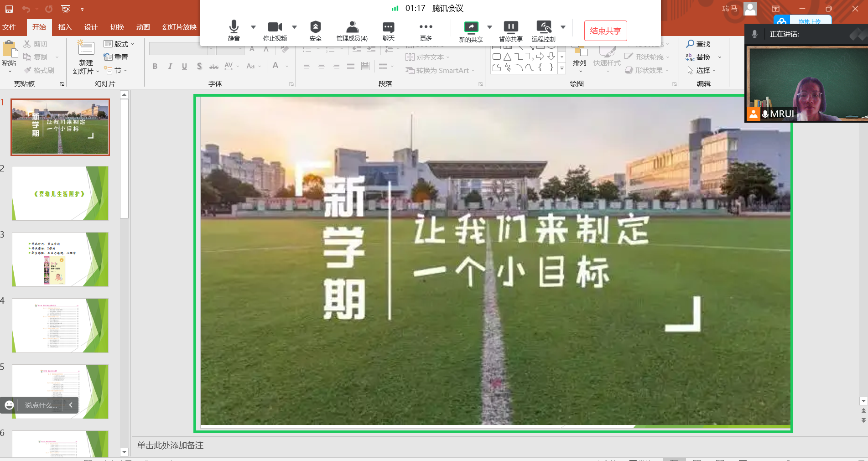
Task: Click the 查找 find button
Action: [x=698, y=44]
